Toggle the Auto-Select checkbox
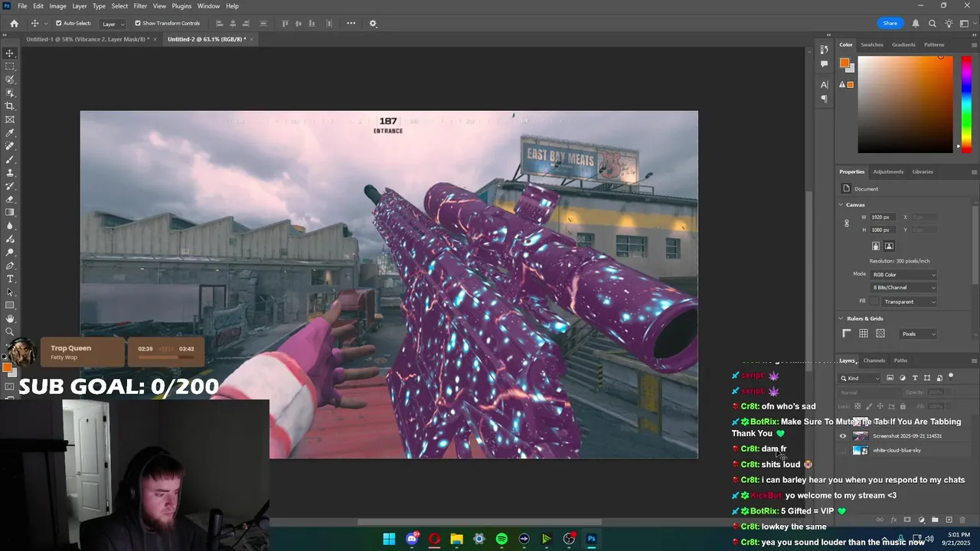The image size is (980, 551). pos(58,23)
